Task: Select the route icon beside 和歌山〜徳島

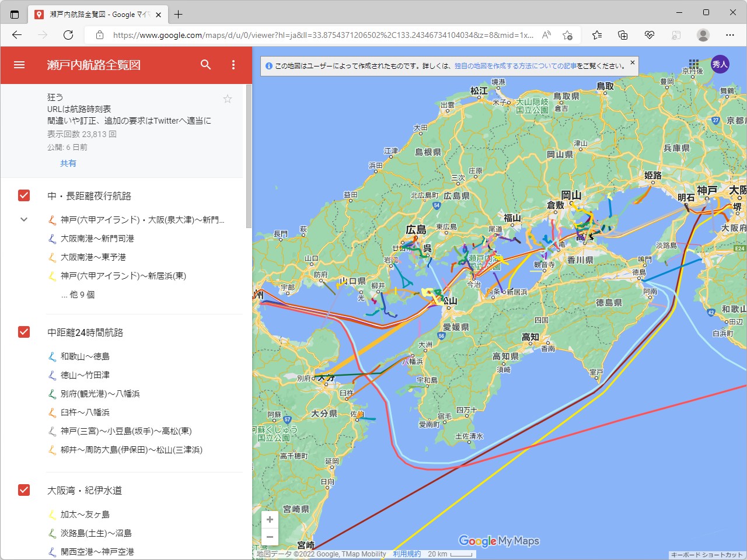Action: [53, 356]
